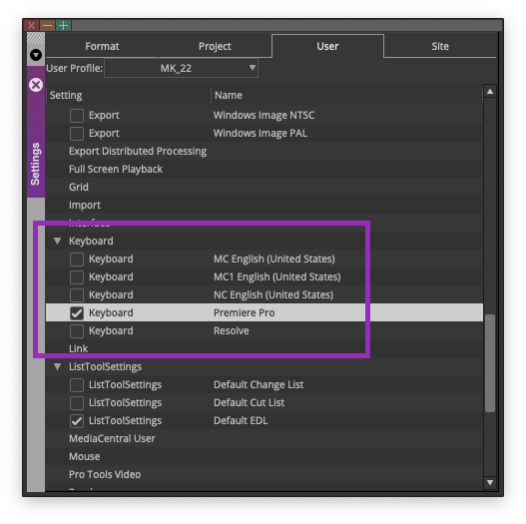
Task: Click the green plus window button
Action: tap(63, 25)
